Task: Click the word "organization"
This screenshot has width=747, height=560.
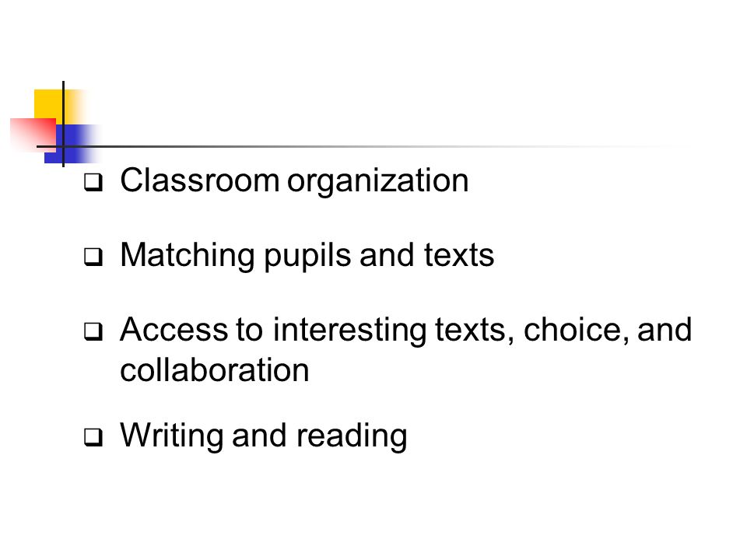Action: pyautogui.click(x=378, y=182)
